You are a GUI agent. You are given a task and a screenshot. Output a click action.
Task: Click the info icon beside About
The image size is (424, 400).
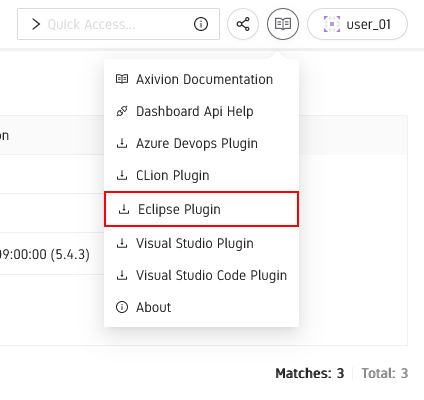pos(122,307)
